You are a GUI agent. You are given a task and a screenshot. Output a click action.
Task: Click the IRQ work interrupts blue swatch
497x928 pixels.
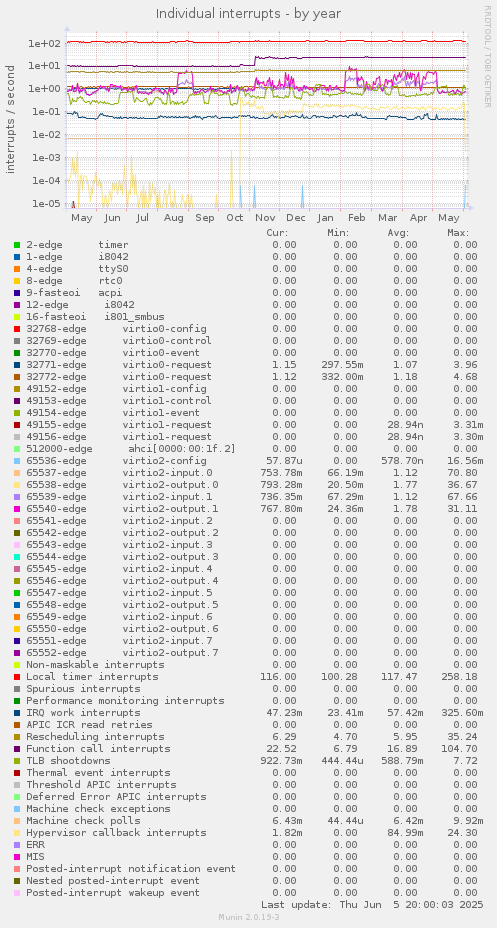(17, 713)
